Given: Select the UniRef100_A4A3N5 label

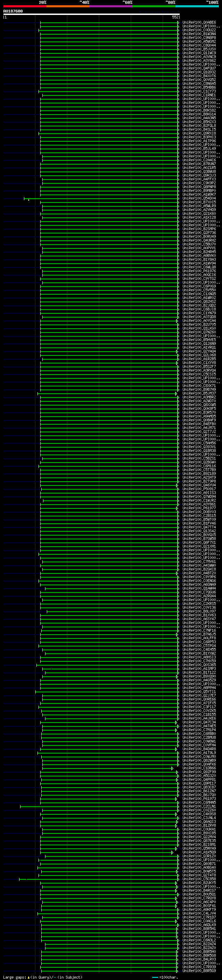Looking at the screenshot, I should coord(199,118).
